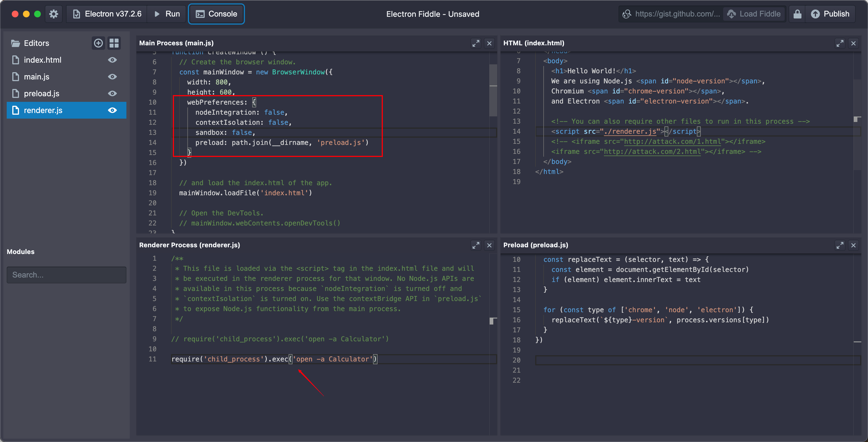Image resolution: width=868 pixels, height=442 pixels.
Task: Click 'const replaceText' line in preload.js
Action: pyautogui.click(x=626, y=259)
